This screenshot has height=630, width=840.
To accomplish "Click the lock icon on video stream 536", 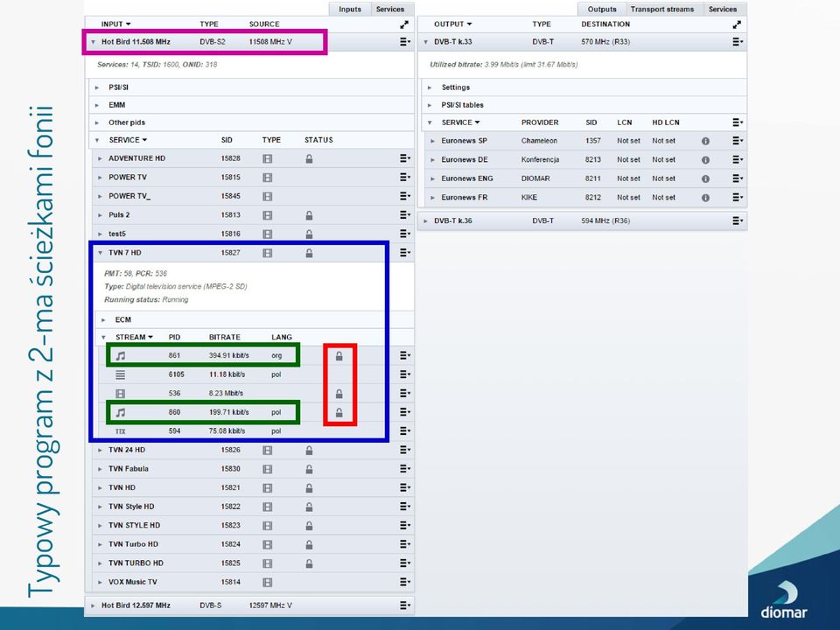I will coord(339,394).
